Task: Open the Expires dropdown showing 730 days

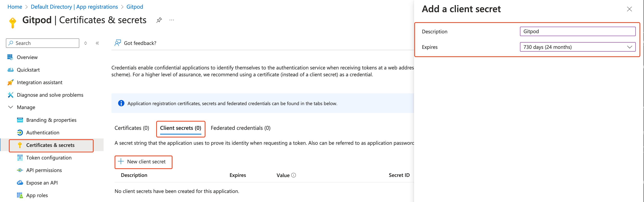Action: [x=577, y=47]
